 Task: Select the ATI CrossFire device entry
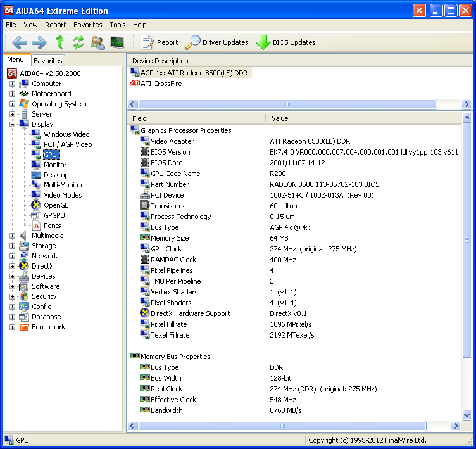coord(156,84)
